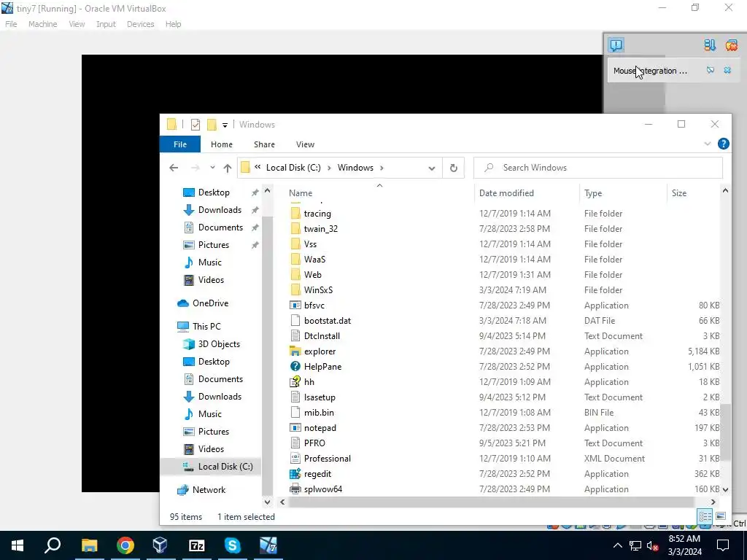Sort files by the Type column
747x560 pixels.
coord(593,192)
